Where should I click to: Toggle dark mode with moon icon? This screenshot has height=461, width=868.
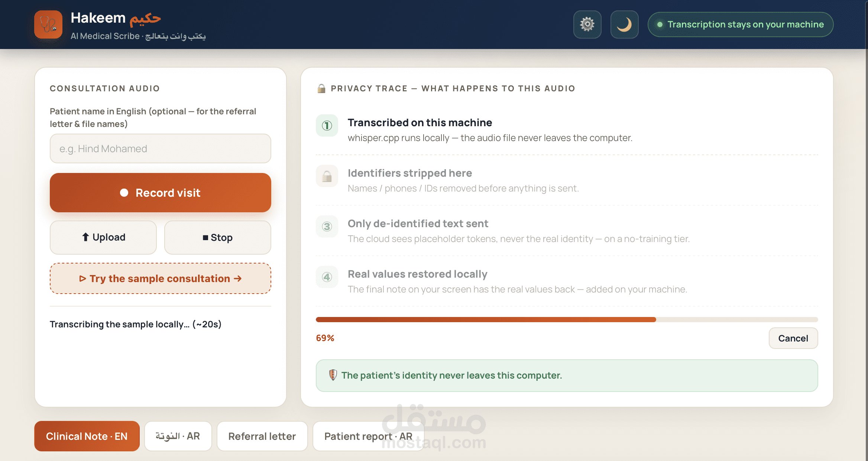click(624, 24)
